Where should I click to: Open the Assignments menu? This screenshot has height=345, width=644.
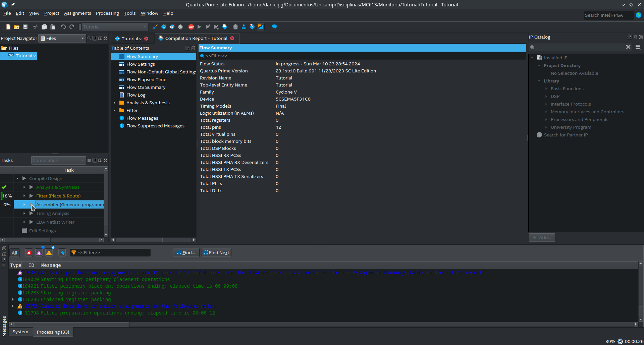(77, 13)
